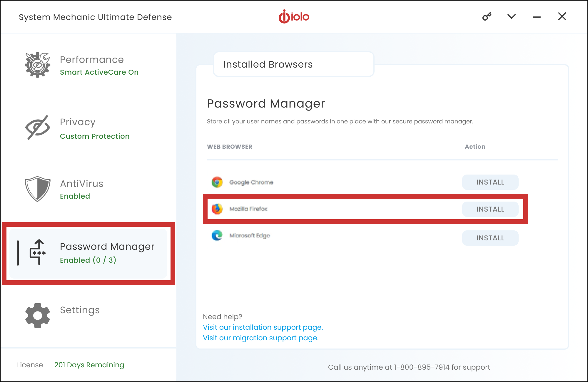Close the System Mechanic window
The height and width of the screenshot is (382, 588).
(562, 16)
